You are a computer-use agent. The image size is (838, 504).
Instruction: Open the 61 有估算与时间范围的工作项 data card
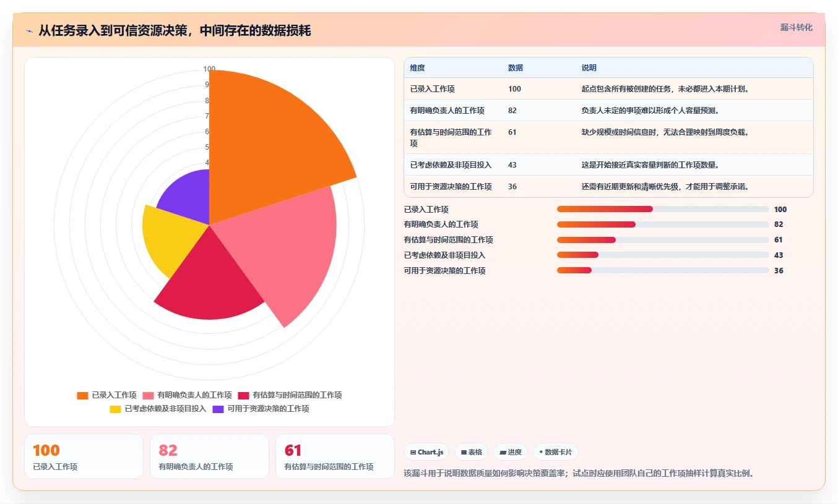(335, 456)
